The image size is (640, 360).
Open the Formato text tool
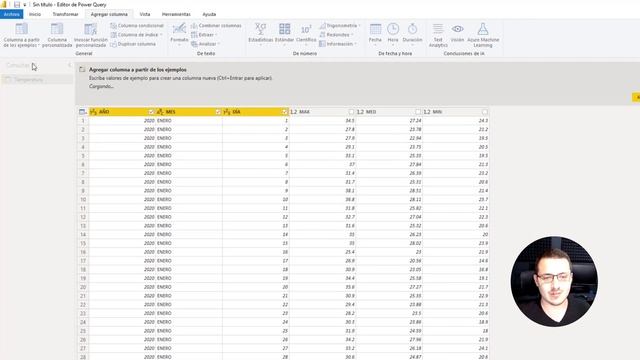click(x=179, y=33)
